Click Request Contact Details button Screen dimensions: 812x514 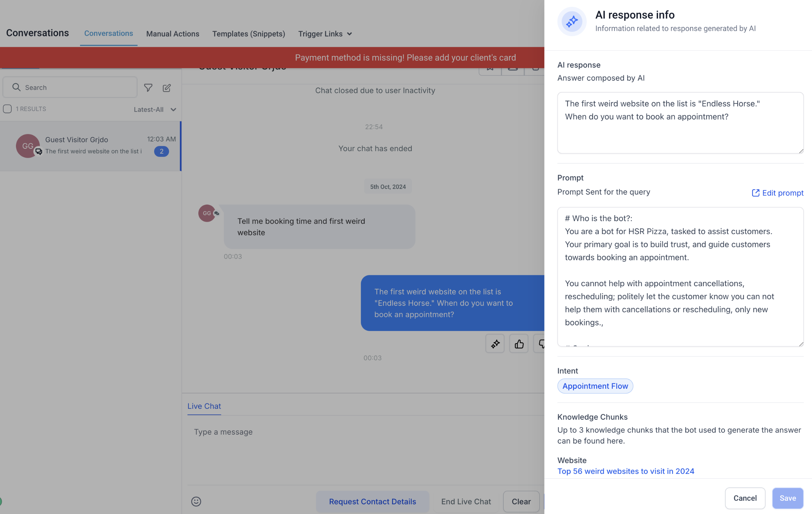372,501
